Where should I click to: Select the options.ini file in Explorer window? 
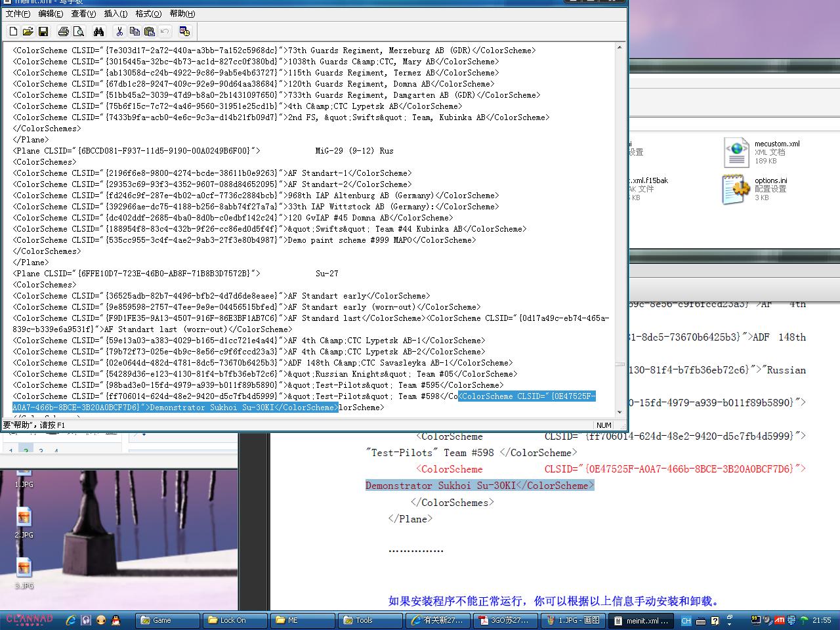pyautogui.click(x=756, y=188)
